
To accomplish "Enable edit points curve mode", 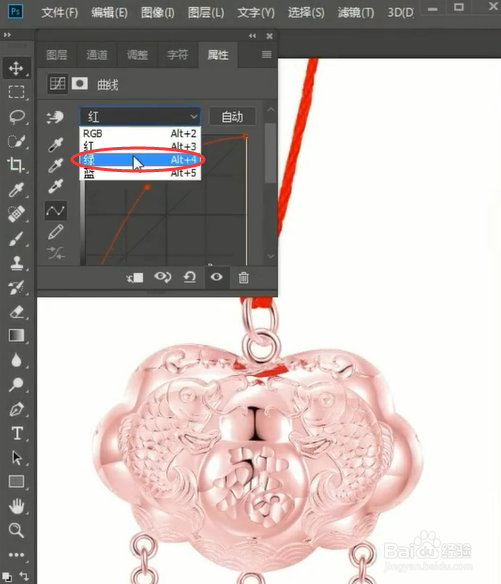I will point(56,211).
